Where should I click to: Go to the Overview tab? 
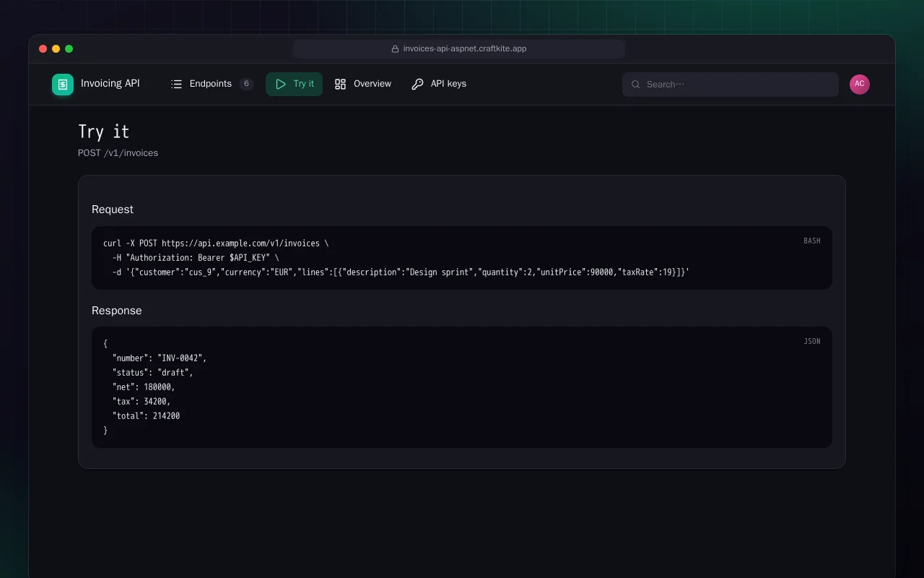pyautogui.click(x=363, y=85)
